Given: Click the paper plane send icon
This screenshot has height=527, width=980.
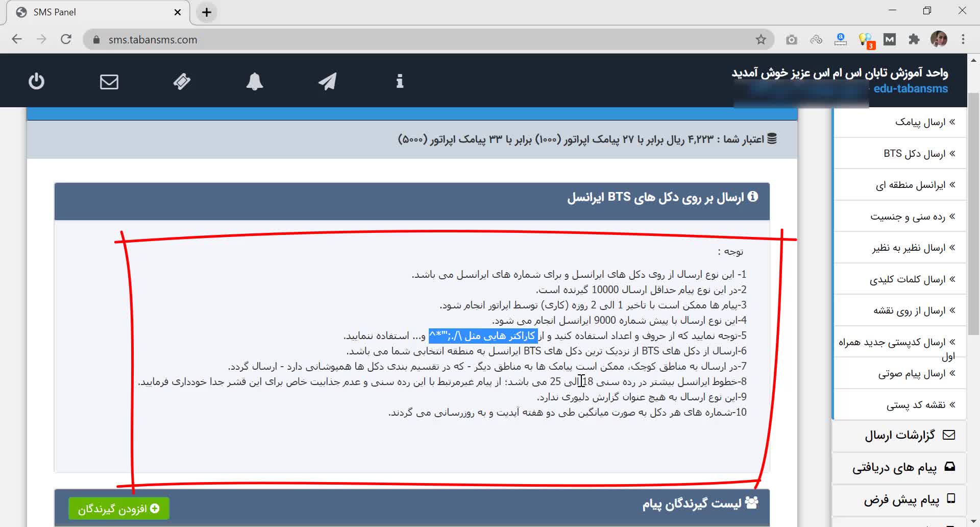Looking at the screenshot, I should coord(327,81).
